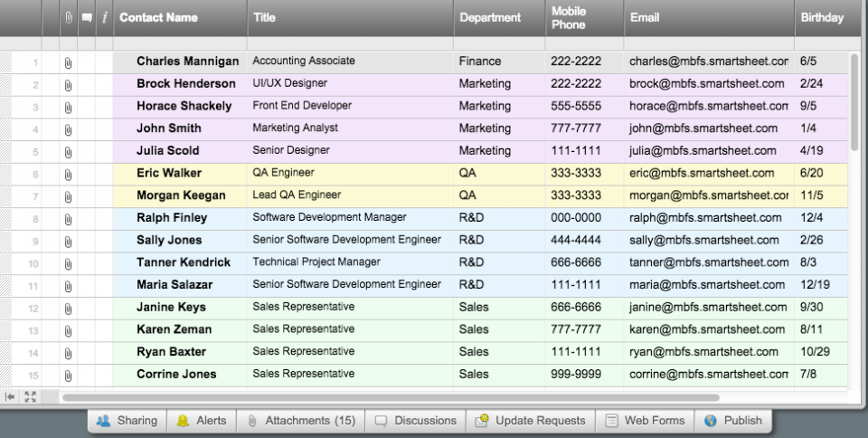Click the expand full-screen grid icon
Viewport: 868px width, 438px height.
[x=31, y=396]
